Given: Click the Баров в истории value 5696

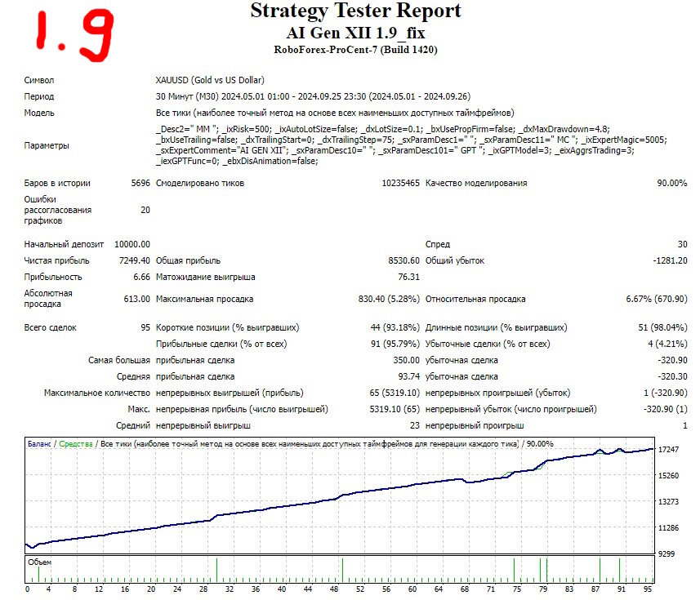Looking at the screenshot, I should 140,184.
